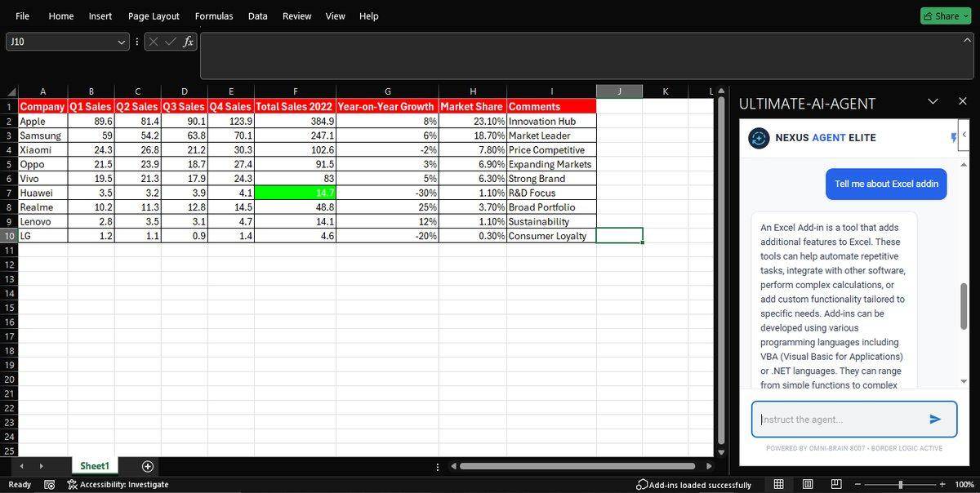Open the macro recording status bar icon
This screenshot has width=980, height=493.
49,485
